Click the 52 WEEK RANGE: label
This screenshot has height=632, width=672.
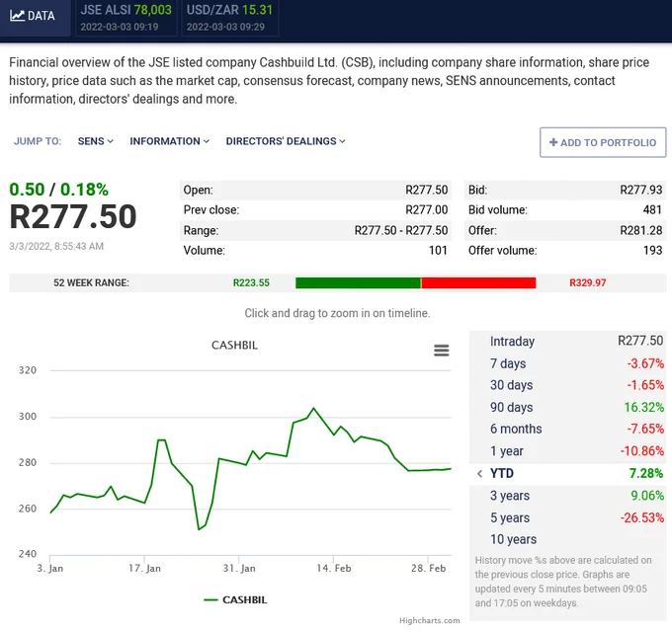point(91,283)
